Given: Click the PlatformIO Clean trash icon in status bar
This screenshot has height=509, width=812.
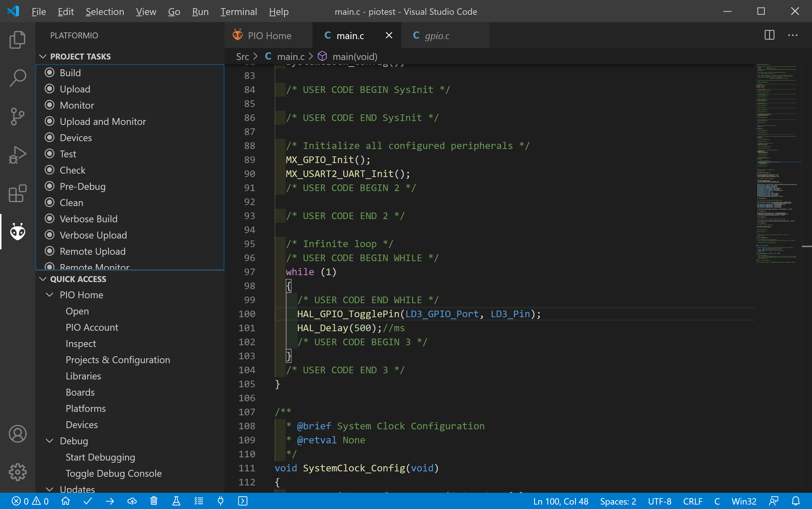Looking at the screenshot, I should pyautogui.click(x=154, y=501).
